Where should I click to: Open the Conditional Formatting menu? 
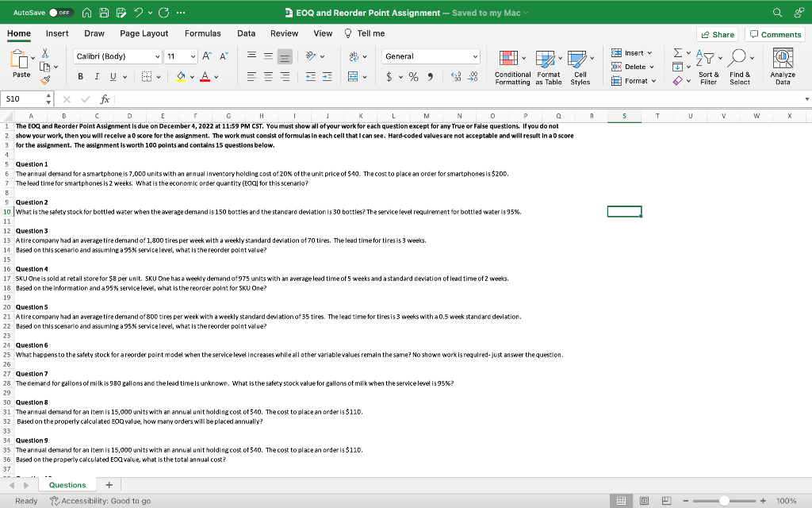pyautogui.click(x=512, y=67)
